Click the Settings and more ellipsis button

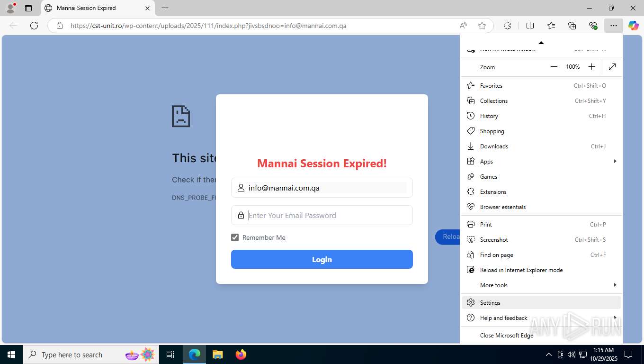pyautogui.click(x=614, y=26)
